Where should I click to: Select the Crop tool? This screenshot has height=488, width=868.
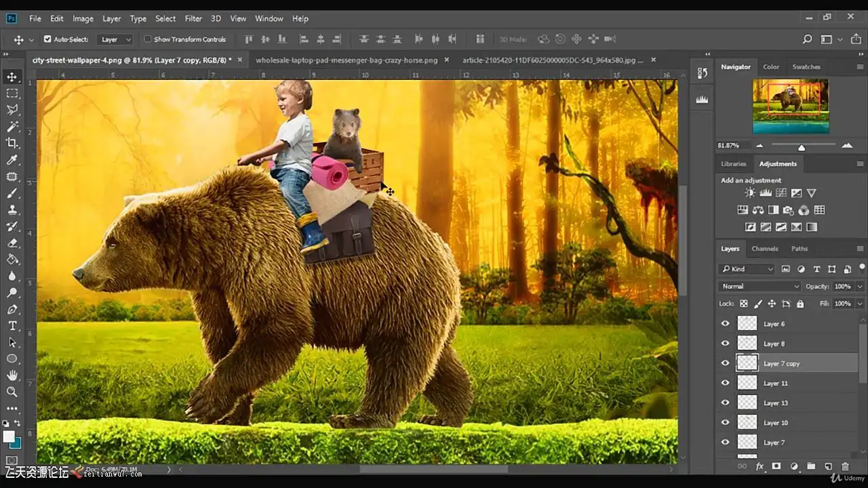click(x=12, y=143)
